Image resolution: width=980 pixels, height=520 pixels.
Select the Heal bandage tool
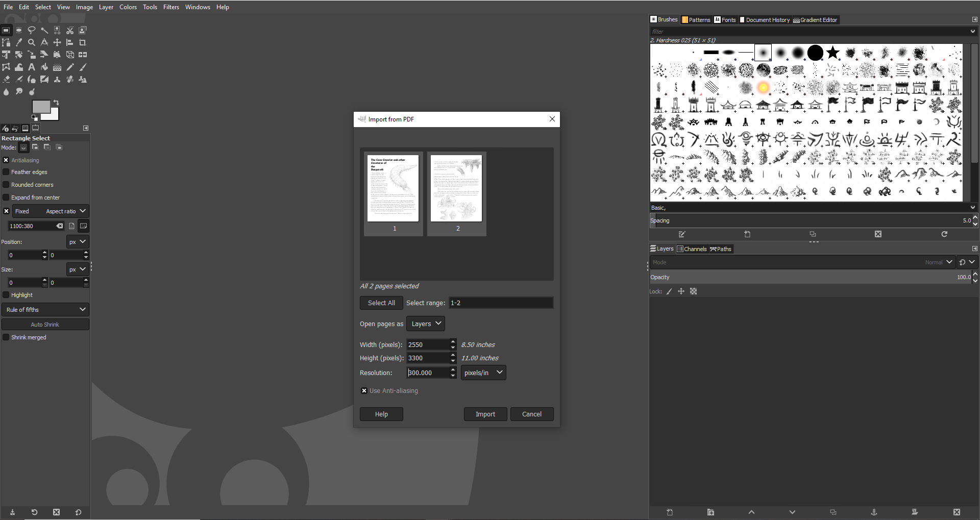pyautogui.click(x=70, y=79)
